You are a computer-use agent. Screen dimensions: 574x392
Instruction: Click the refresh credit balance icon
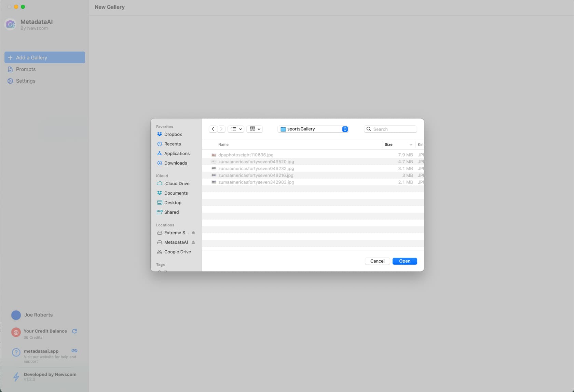coord(74,331)
